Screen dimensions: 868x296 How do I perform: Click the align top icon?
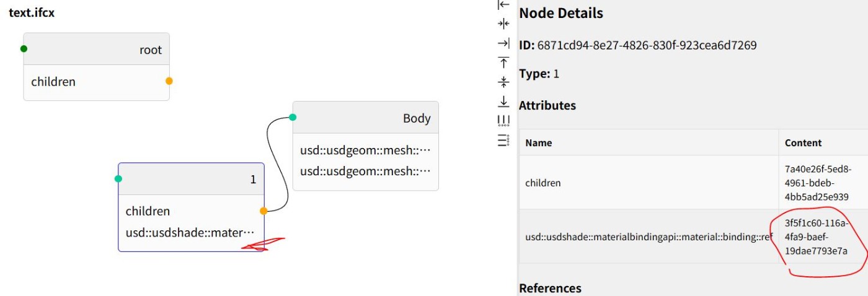[503, 62]
